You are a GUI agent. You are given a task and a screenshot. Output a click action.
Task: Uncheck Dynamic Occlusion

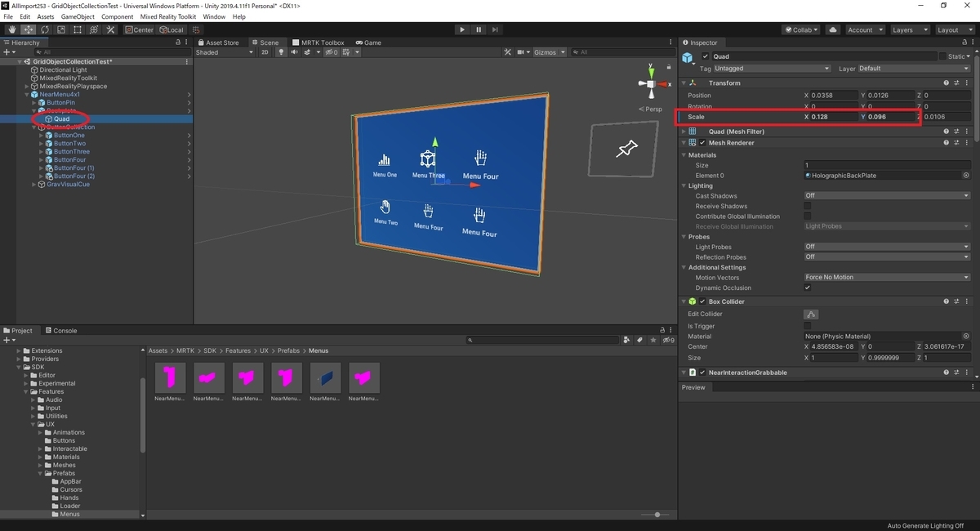[x=808, y=288]
